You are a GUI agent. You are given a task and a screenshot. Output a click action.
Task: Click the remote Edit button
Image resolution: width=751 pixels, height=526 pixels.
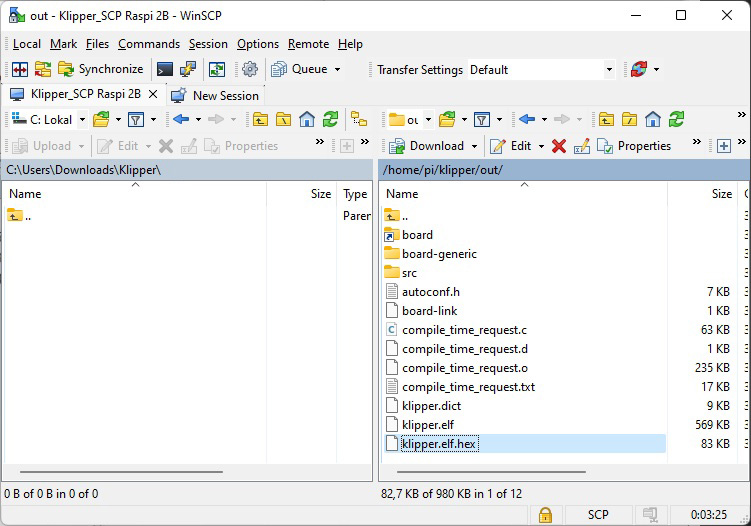(511, 146)
